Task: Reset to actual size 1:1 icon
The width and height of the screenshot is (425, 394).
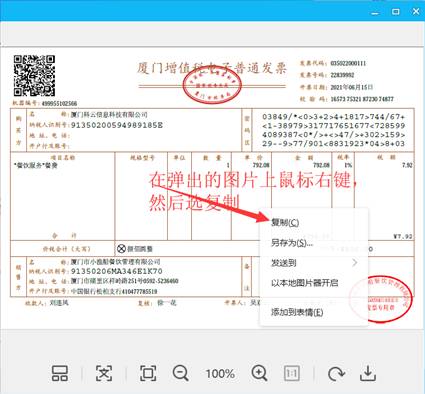Action: pos(292,373)
